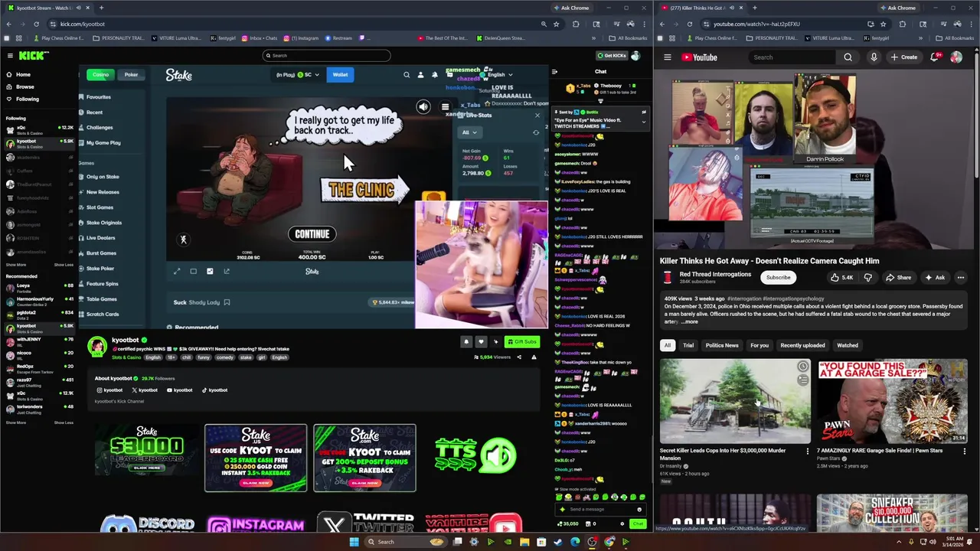This screenshot has height=551, width=980.
Task: Open Stake Originals in sidebar
Action: coord(103,223)
